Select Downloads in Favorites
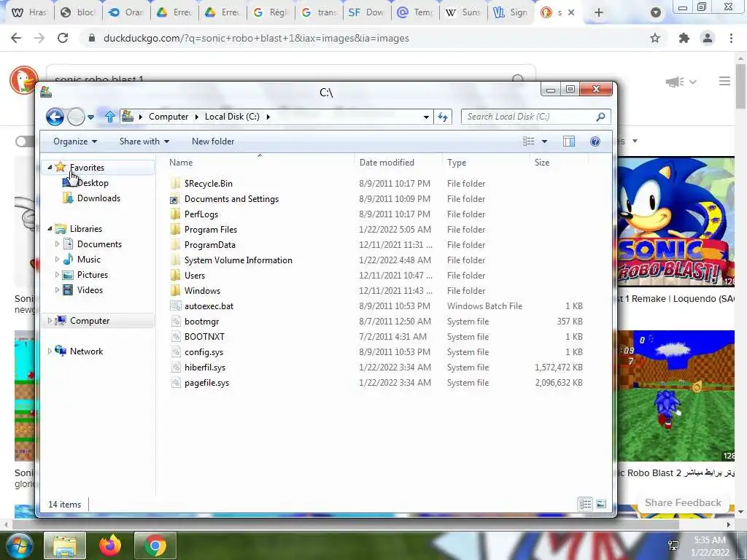 (x=98, y=198)
